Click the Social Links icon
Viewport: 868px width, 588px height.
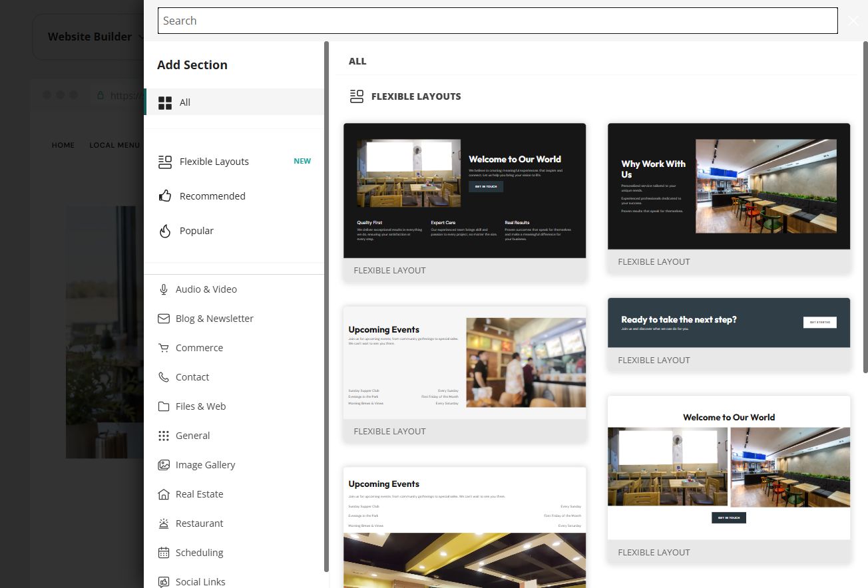164,582
